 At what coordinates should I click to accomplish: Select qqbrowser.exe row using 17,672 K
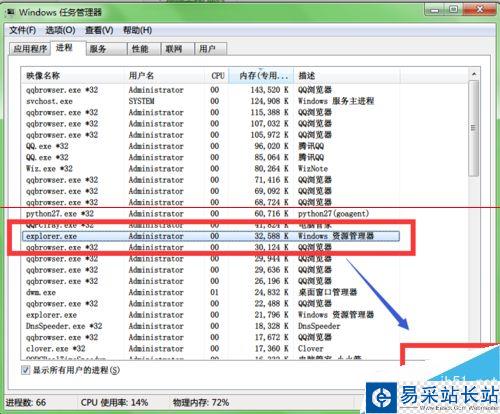click(x=211, y=337)
